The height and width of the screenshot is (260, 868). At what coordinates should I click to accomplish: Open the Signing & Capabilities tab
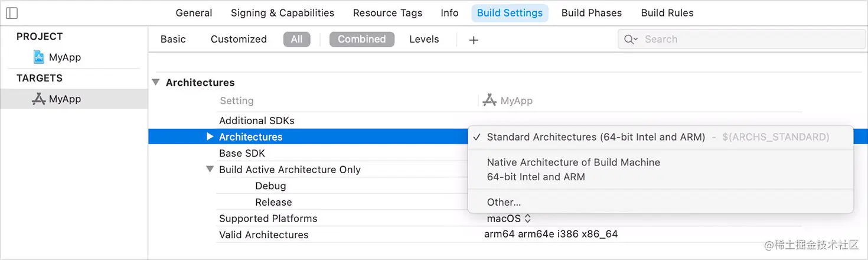coord(282,13)
